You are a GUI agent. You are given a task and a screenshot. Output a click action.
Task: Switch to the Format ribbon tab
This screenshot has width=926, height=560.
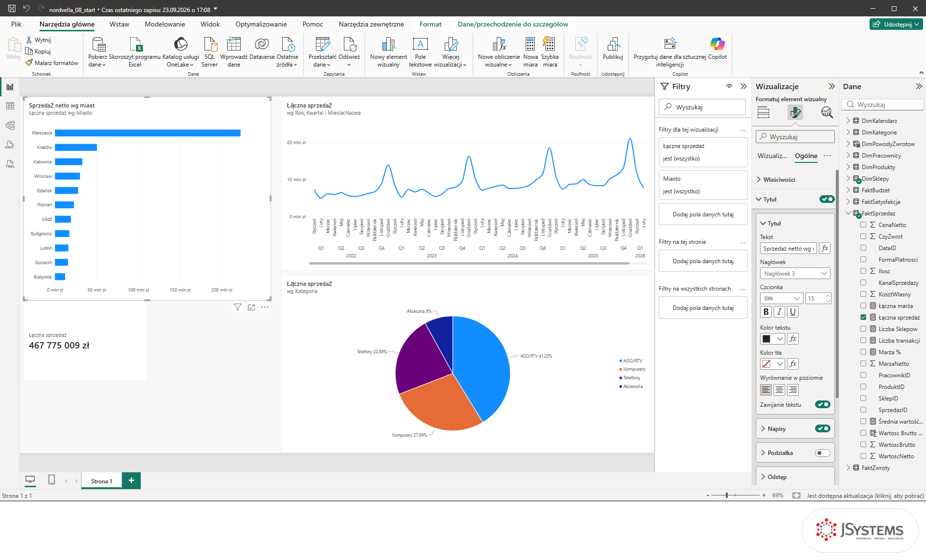point(430,24)
